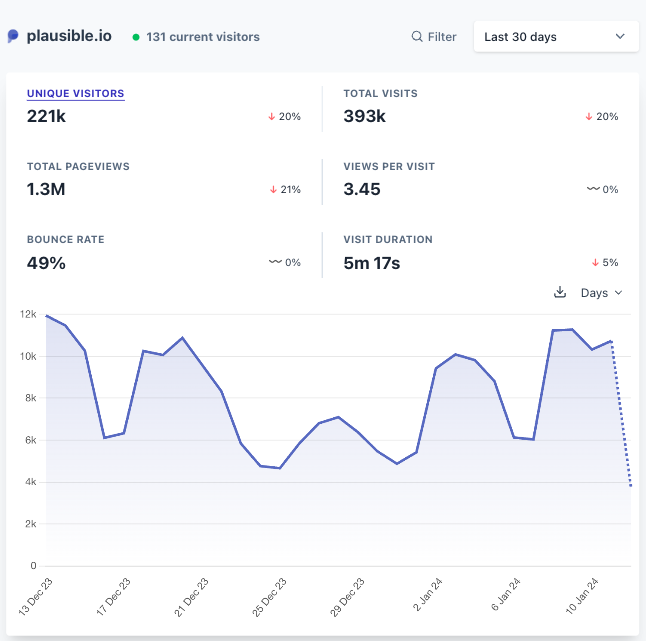Click the 21 Dec 23 axis label
This screenshot has height=641, width=646.
coord(192,597)
